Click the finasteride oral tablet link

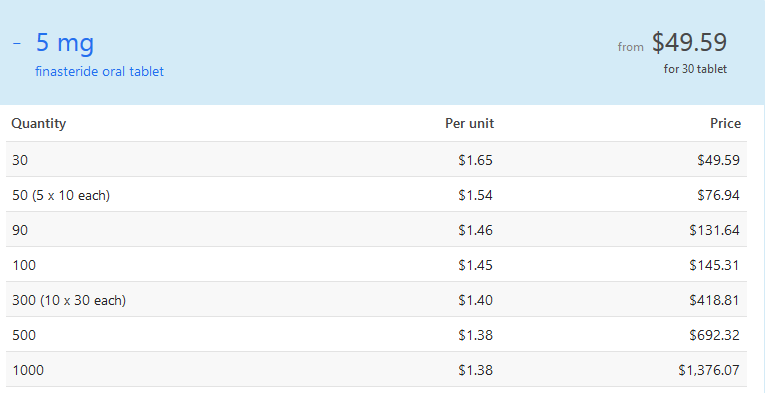click(99, 71)
